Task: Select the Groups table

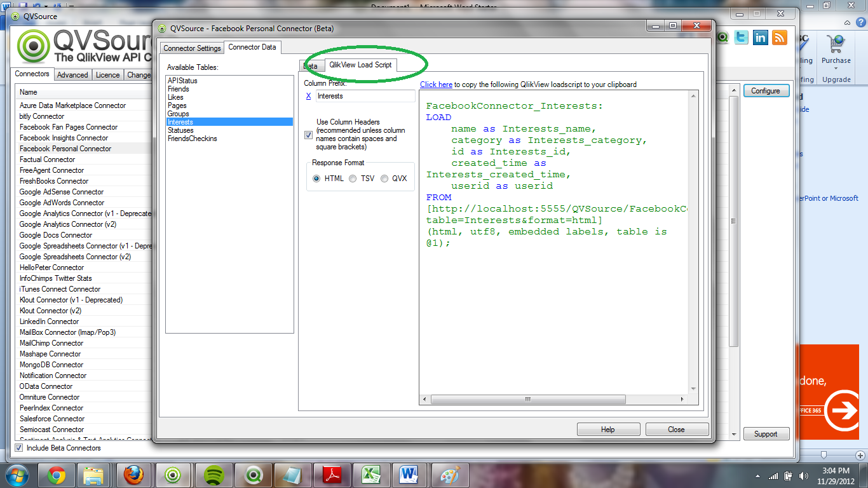Action: click(x=229, y=114)
